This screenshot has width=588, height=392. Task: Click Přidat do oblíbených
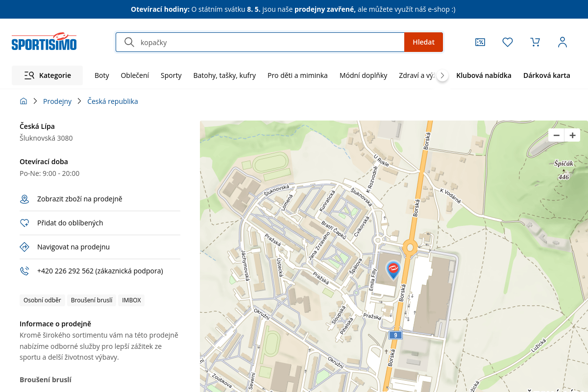[70, 223]
